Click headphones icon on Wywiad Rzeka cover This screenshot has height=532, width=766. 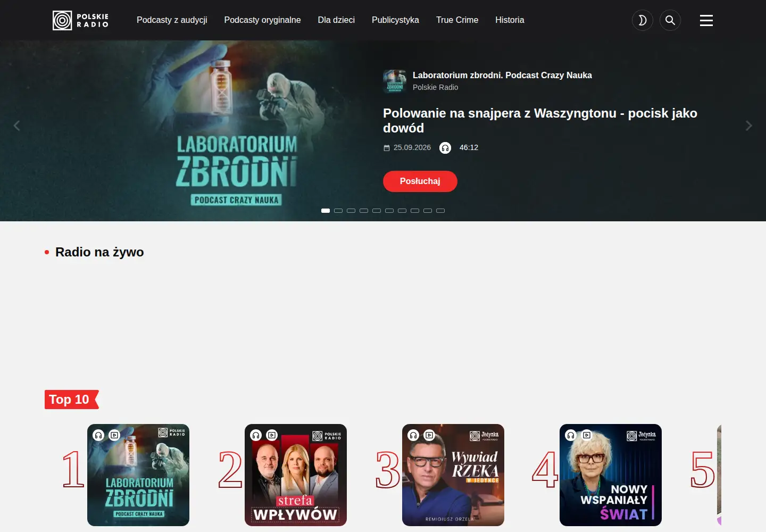pos(413,435)
